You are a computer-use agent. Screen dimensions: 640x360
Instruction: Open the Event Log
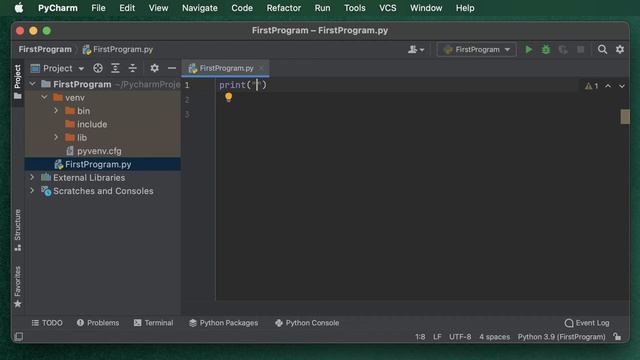click(587, 323)
